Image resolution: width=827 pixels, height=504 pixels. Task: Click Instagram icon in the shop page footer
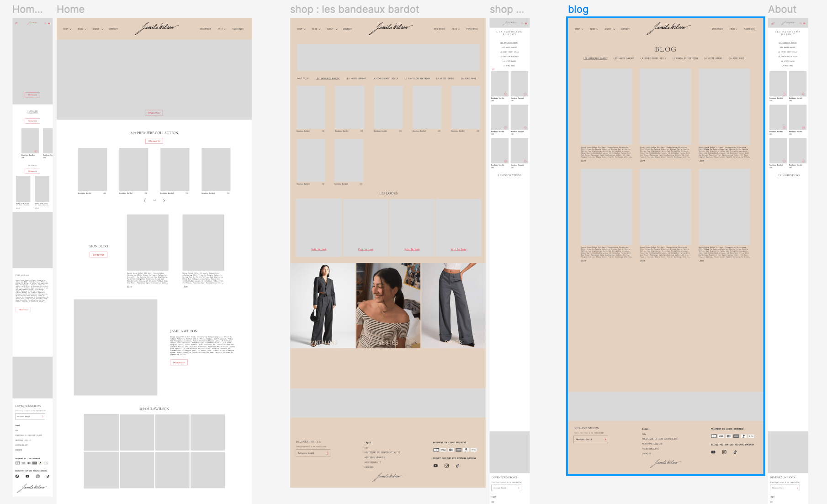[446, 466]
